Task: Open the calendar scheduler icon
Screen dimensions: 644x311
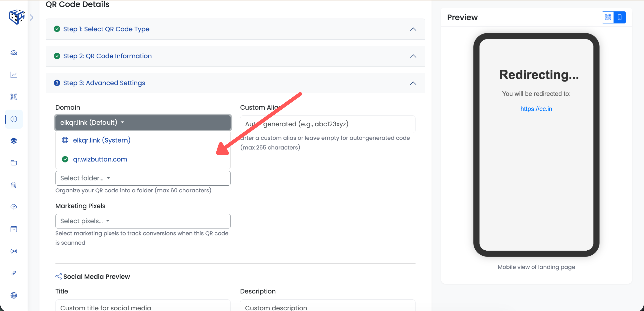Action: pyautogui.click(x=14, y=229)
